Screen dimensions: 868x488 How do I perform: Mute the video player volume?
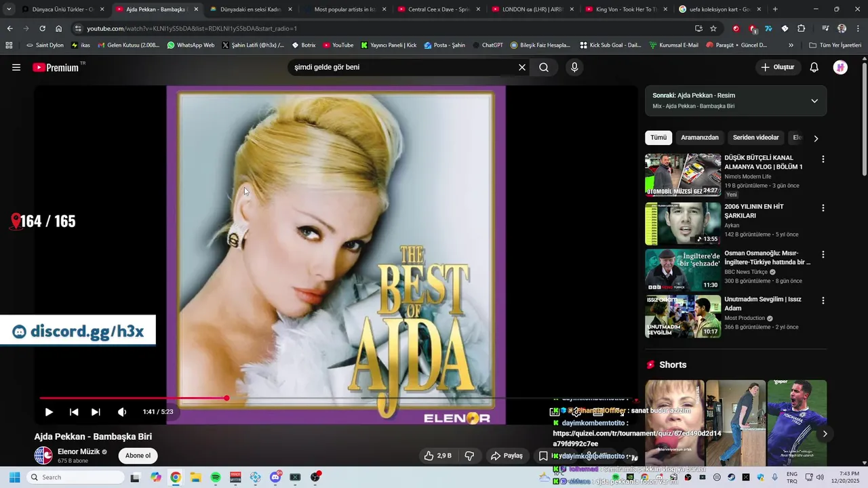(122, 411)
